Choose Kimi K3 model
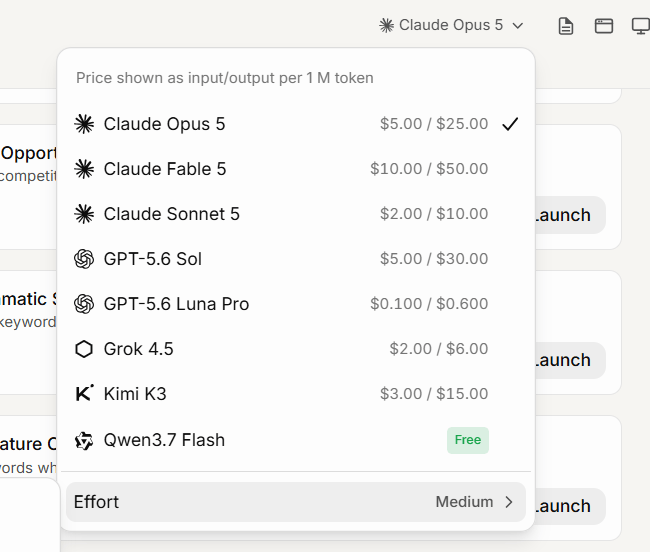This screenshot has height=552, width=650. coord(296,394)
